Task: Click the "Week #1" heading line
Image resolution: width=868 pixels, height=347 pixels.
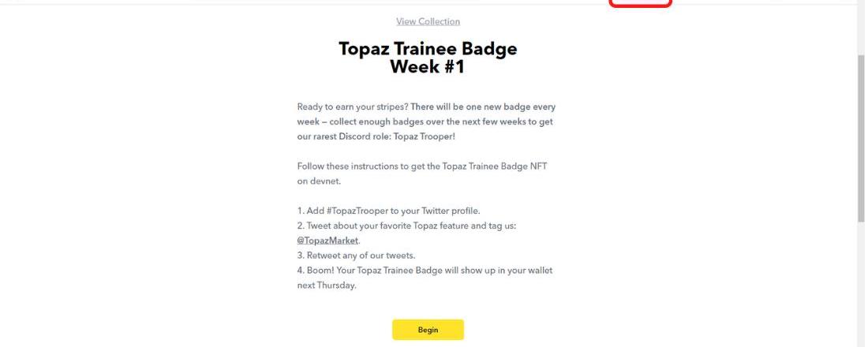Action: pyautogui.click(x=428, y=67)
